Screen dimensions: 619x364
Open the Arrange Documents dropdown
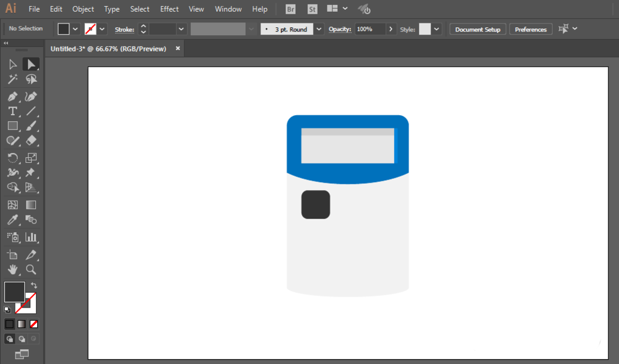(x=337, y=9)
